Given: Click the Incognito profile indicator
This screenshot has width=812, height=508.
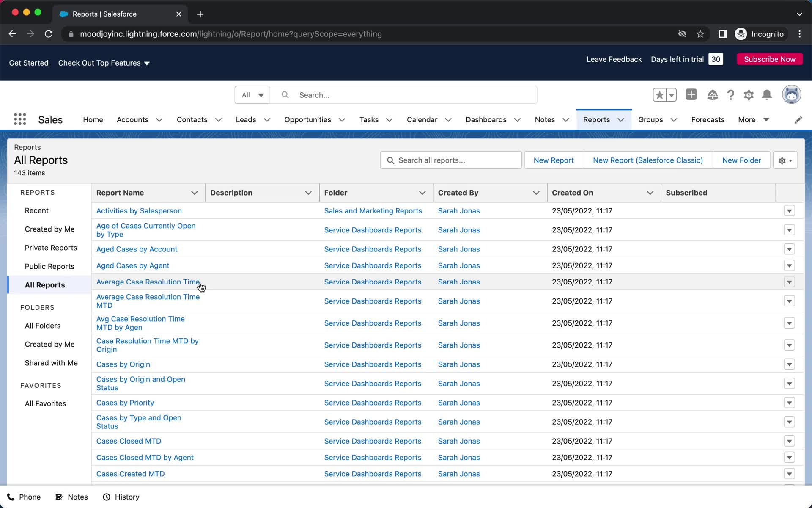Looking at the screenshot, I should coord(761,34).
